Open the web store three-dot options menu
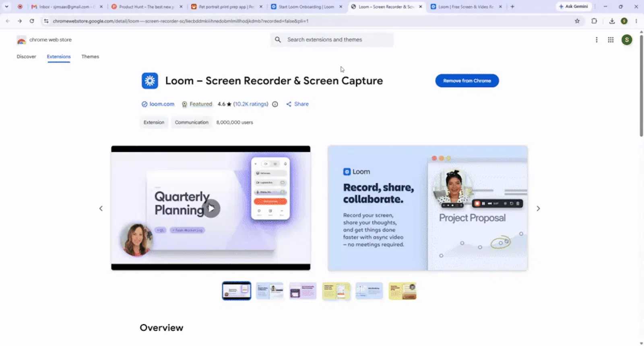The height and width of the screenshot is (346, 644). [597, 39]
